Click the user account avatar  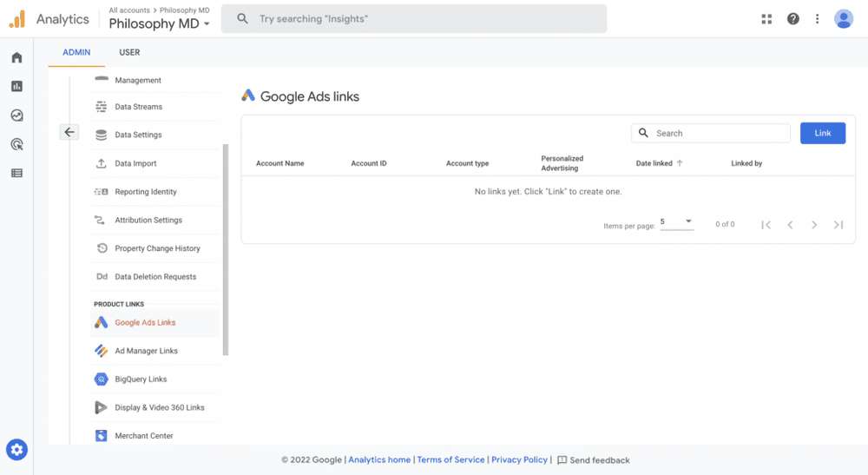click(844, 19)
